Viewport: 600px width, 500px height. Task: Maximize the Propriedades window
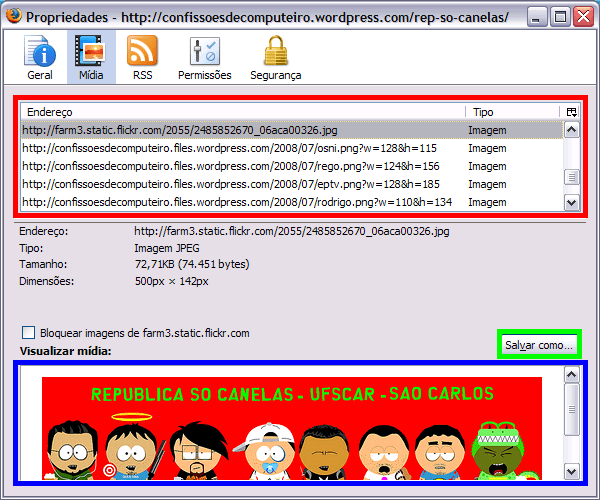click(560, 17)
